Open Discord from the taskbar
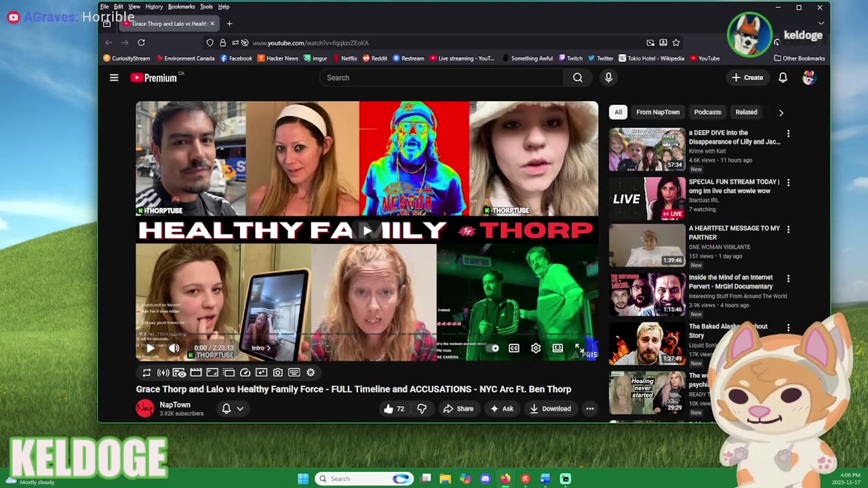The width and height of the screenshot is (868, 488). click(x=485, y=479)
